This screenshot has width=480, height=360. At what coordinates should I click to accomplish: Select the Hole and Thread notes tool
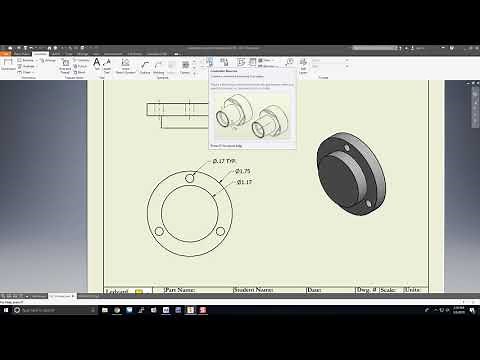(65, 66)
